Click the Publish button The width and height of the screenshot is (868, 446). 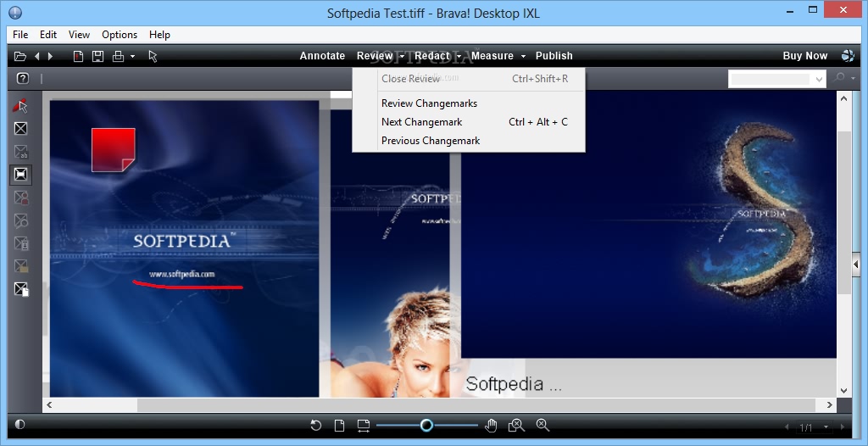(x=554, y=56)
